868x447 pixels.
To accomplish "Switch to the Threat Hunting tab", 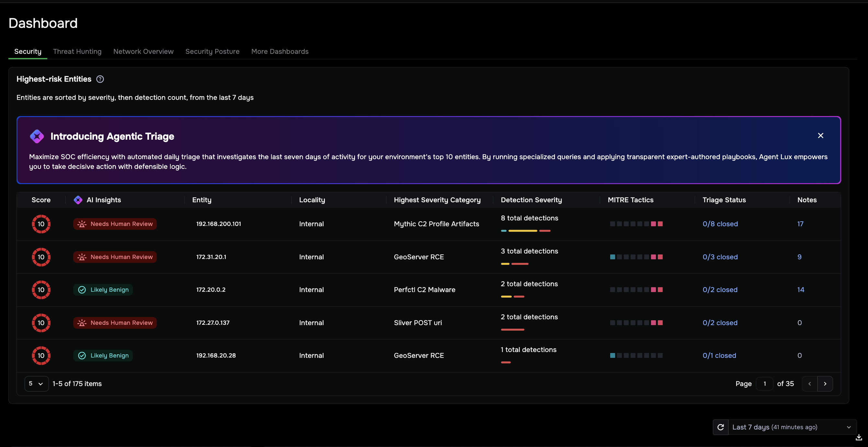I will pos(77,52).
